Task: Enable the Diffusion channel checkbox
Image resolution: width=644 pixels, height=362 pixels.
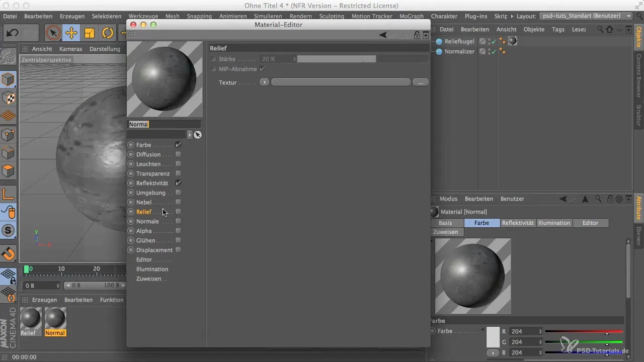Action: 178,154
